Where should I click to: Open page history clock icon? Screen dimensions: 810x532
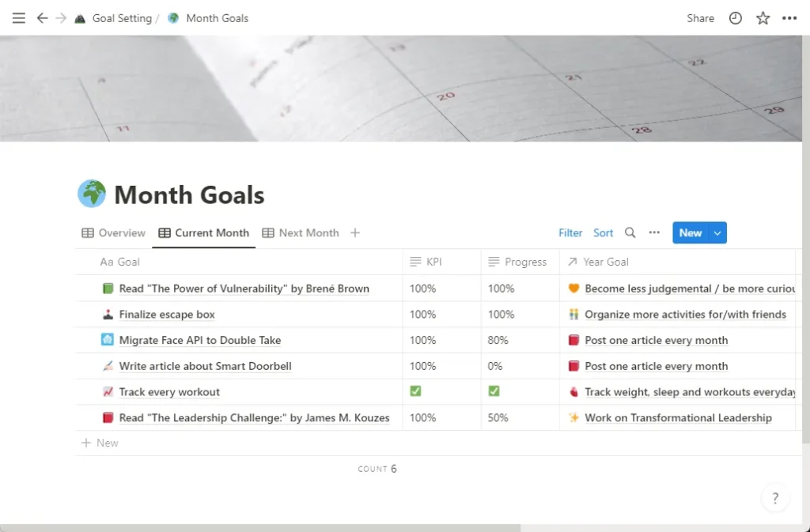click(x=736, y=18)
